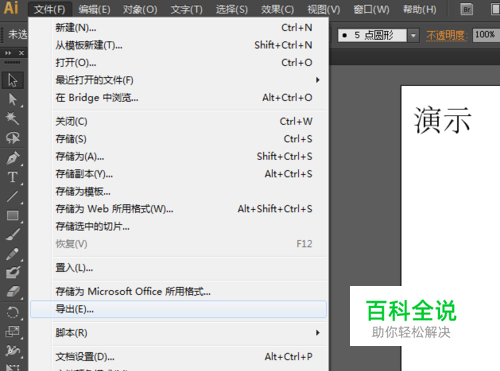This screenshot has height=371, width=500.
Task: Open Adobe Bridge via Br icon
Action: pyautogui.click(x=467, y=9)
